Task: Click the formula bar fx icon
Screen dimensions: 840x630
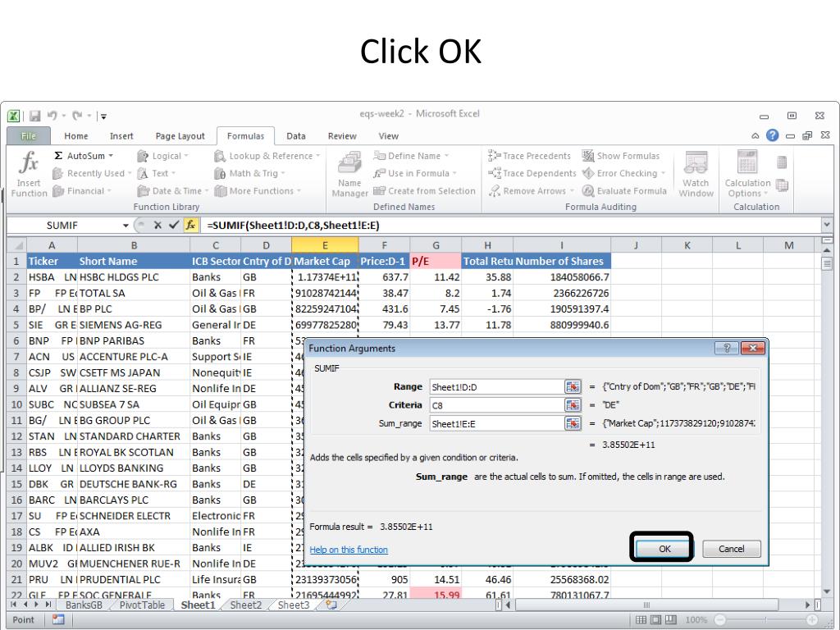Action: click(x=190, y=225)
